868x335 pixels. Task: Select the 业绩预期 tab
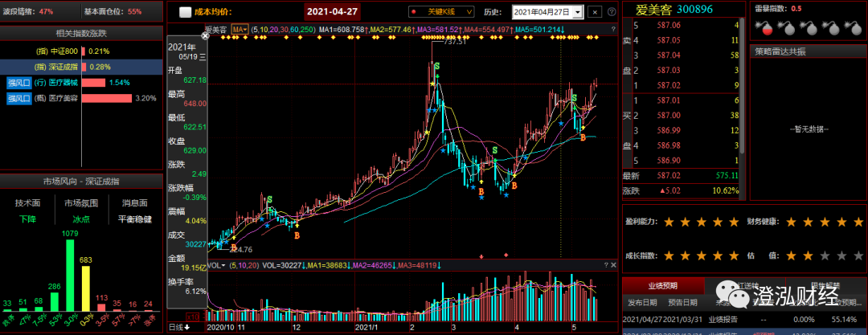662,286
